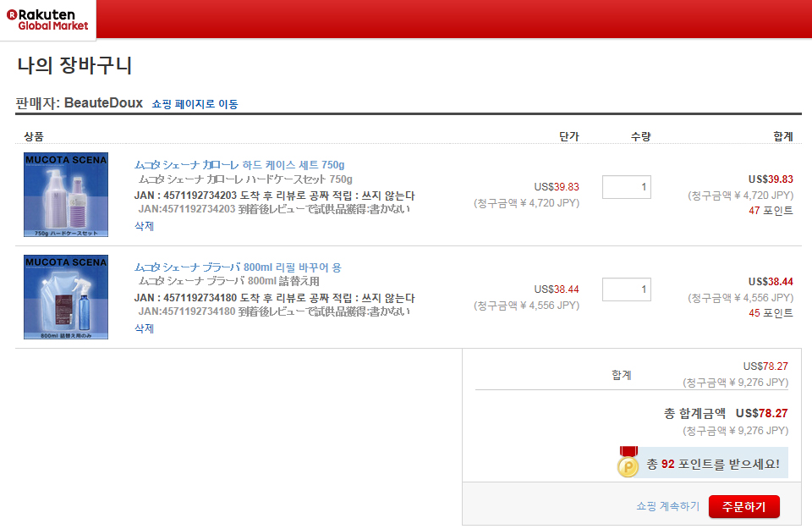
Task: Select the 총 합계금액 US$78.27 total
Action: [726, 413]
